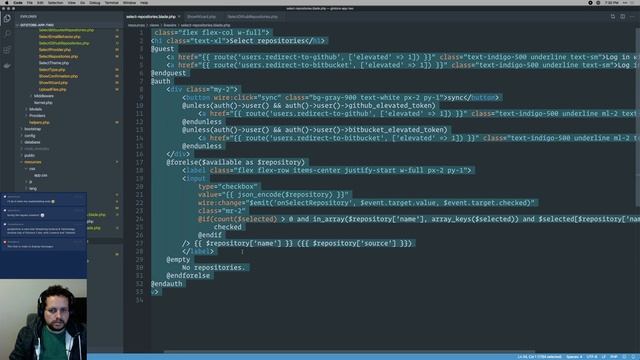Click the PHP language mode in status bar
The width and height of the screenshot is (640, 360).
point(613,357)
